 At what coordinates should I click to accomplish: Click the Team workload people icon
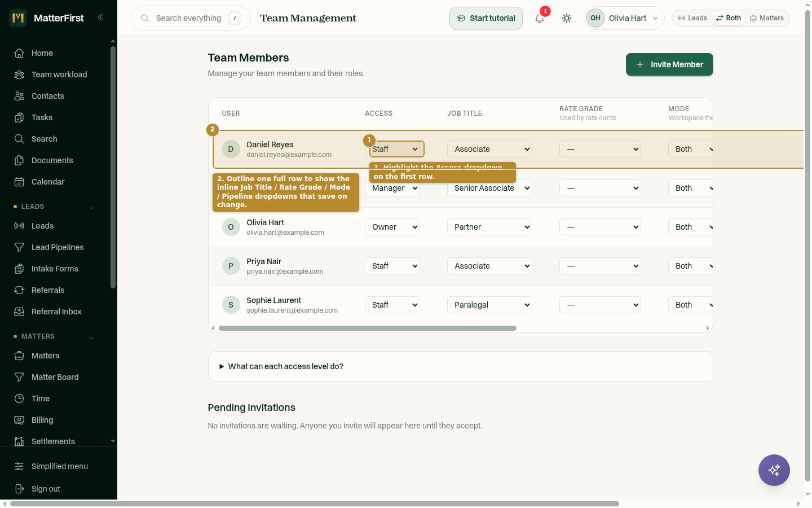coord(19,75)
